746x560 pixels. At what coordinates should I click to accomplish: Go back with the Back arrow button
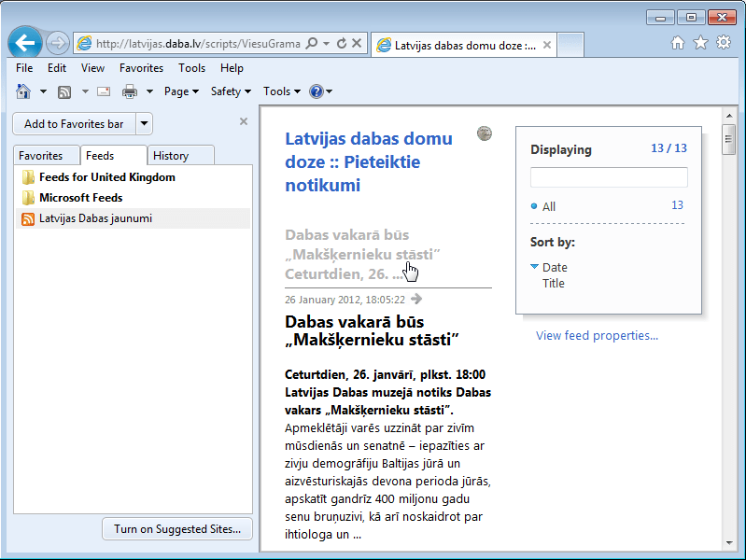coord(24,43)
